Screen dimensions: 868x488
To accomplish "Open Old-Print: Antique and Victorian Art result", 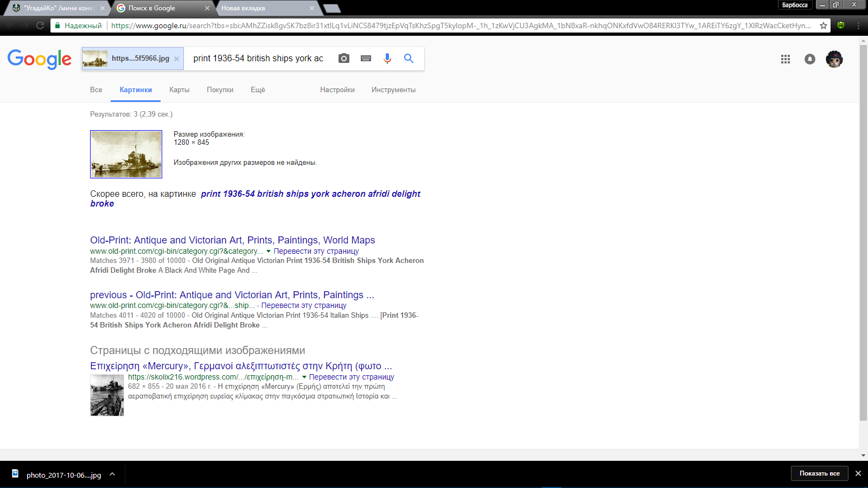I will tap(233, 240).
